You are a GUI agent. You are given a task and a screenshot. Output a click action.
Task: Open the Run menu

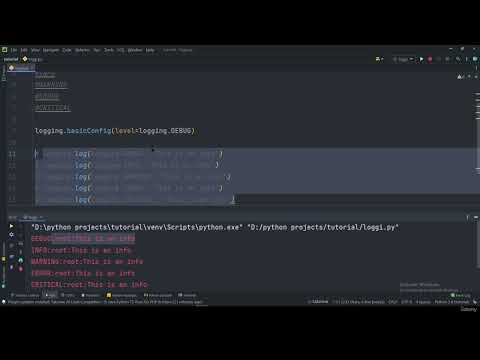point(97,50)
